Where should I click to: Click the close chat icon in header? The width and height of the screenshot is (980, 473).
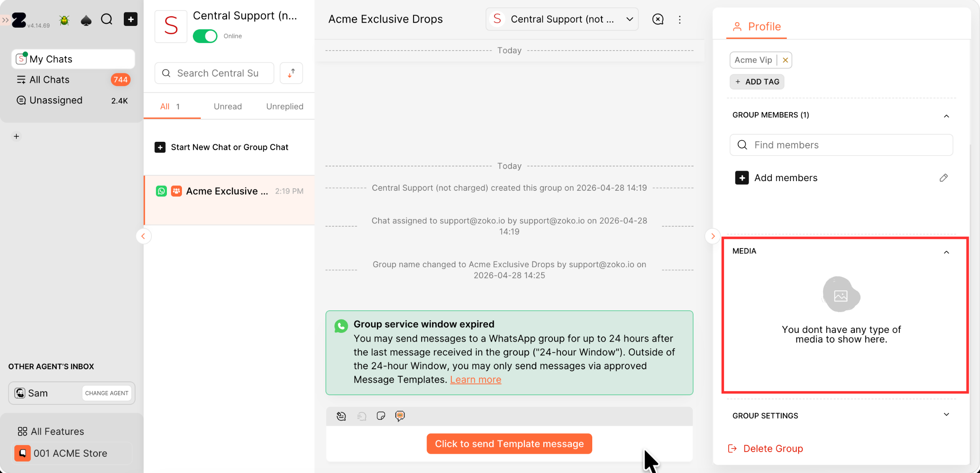point(658,19)
